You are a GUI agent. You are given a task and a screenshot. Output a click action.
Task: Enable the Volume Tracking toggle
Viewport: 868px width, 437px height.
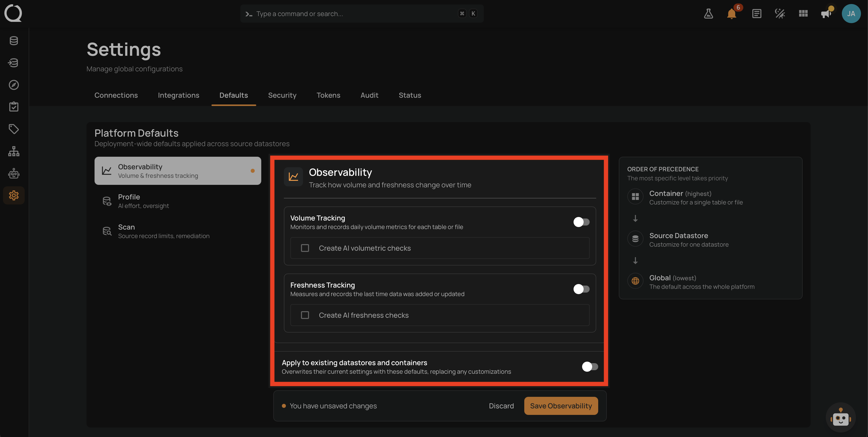click(581, 222)
